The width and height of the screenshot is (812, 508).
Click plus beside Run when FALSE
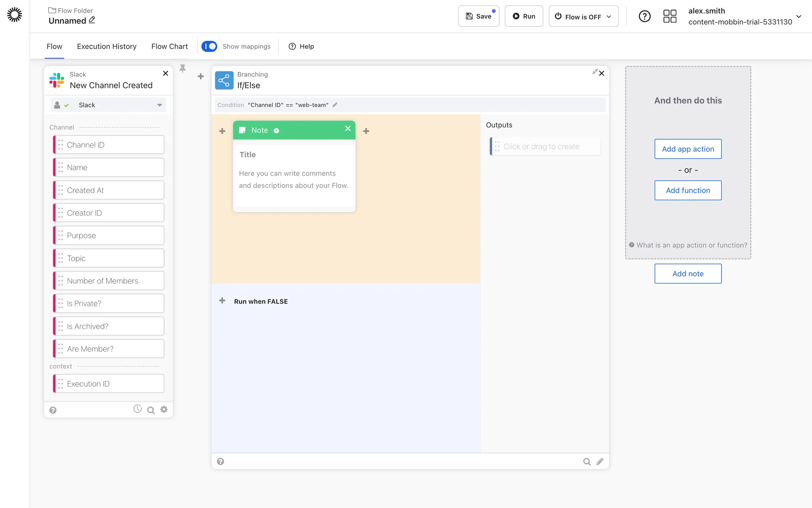click(x=222, y=301)
